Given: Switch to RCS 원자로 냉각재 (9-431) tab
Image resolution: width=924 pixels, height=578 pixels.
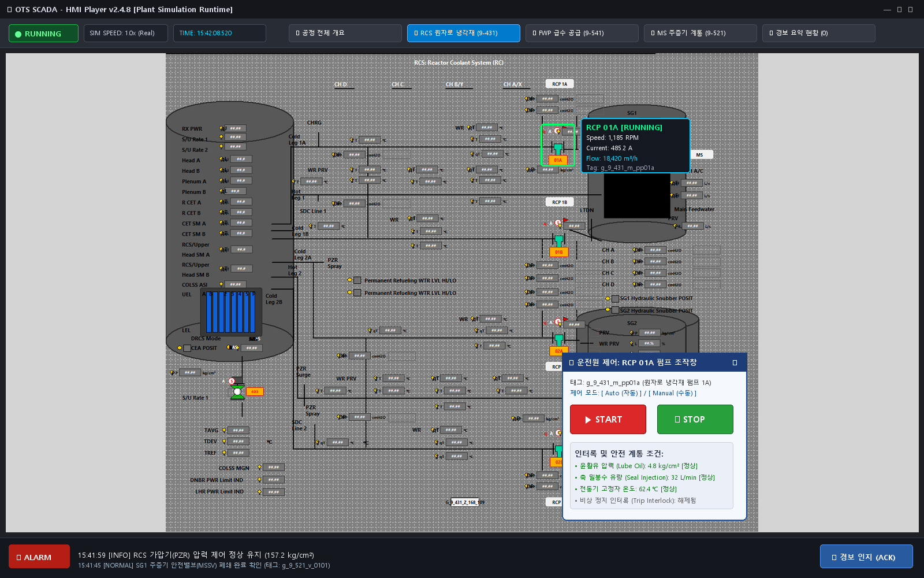Looking at the screenshot, I should click(x=464, y=33).
